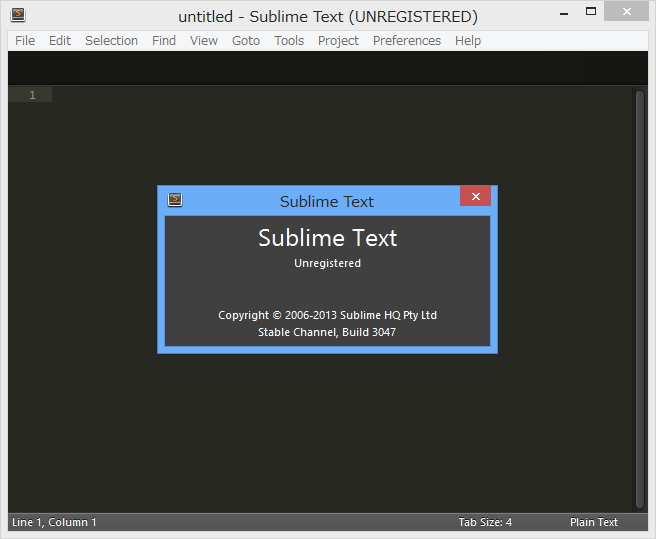This screenshot has width=656, height=539.
Task: Click the Line 1, Column 1 status text
Action: [x=54, y=522]
